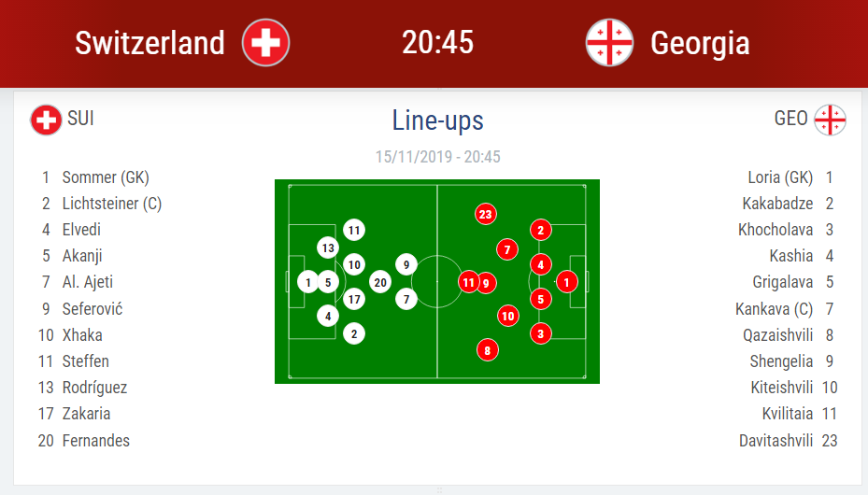868x495 pixels.
Task: Click the 20:45 kickoff time in header
Action: pyautogui.click(x=438, y=43)
